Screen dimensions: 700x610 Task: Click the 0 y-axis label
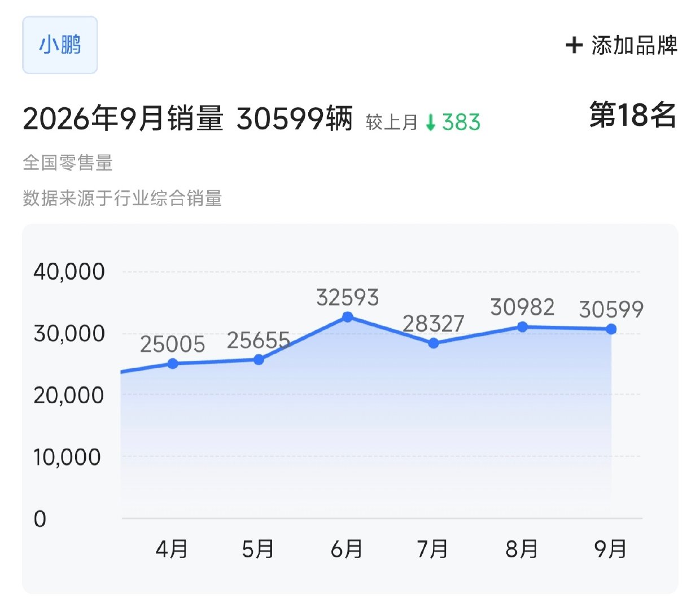(40, 518)
